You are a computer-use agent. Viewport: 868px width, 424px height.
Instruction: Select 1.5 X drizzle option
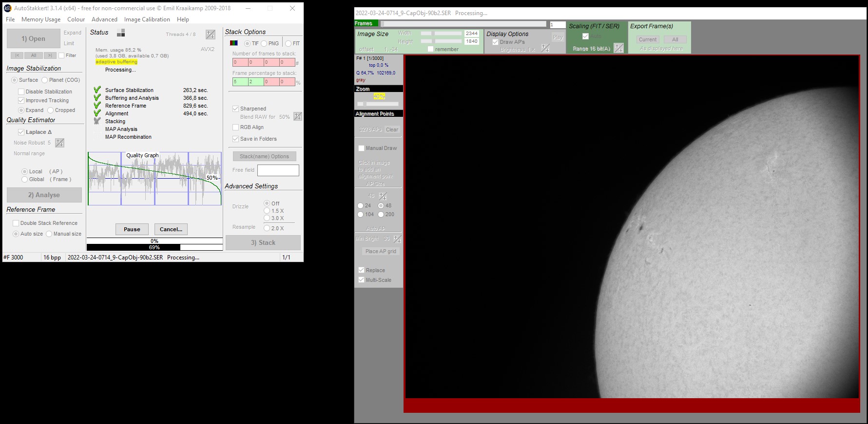pyautogui.click(x=267, y=211)
